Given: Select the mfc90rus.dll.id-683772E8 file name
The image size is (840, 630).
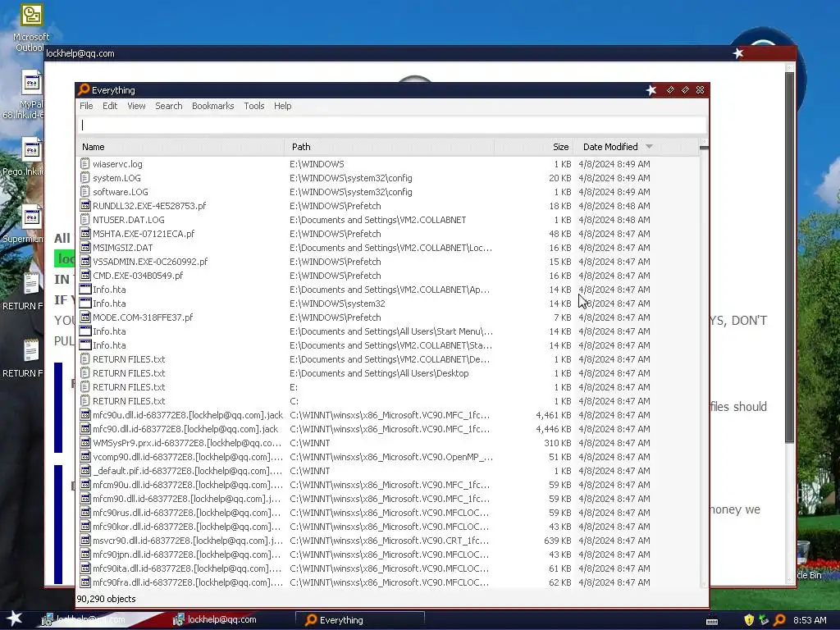Looking at the screenshot, I should (x=188, y=513).
